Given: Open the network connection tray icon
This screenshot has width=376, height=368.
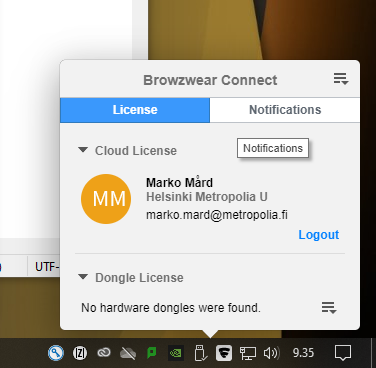Looking at the screenshot, I should [248, 353].
